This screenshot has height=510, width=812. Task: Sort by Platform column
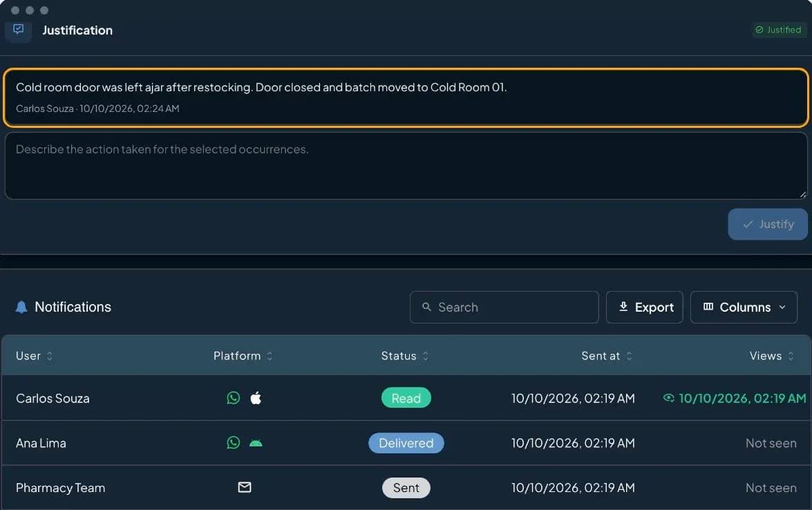pos(243,356)
